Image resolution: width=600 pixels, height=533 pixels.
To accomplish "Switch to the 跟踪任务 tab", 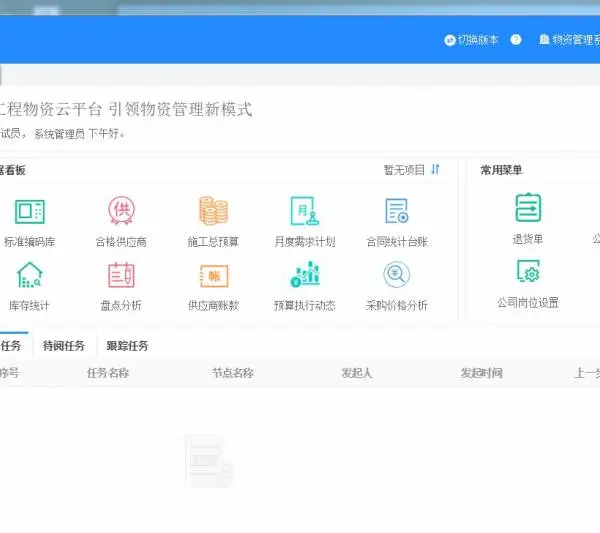I will (x=127, y=346).
